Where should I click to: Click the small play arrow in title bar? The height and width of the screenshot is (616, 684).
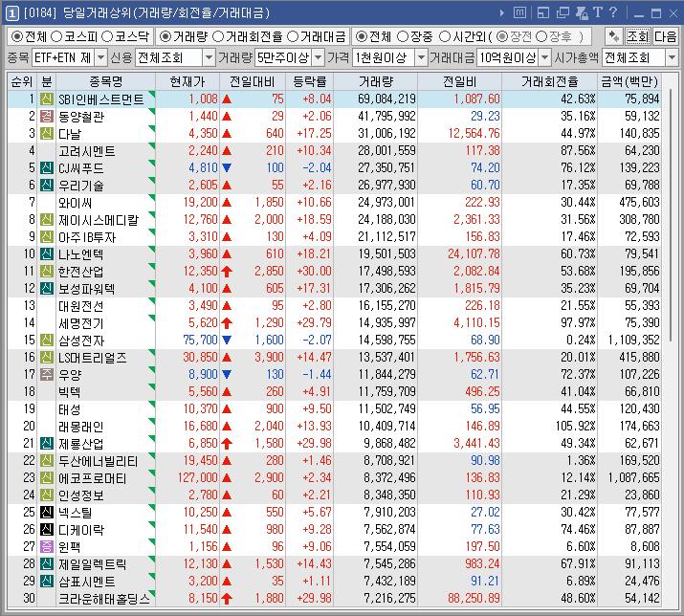tap(502, 13)
